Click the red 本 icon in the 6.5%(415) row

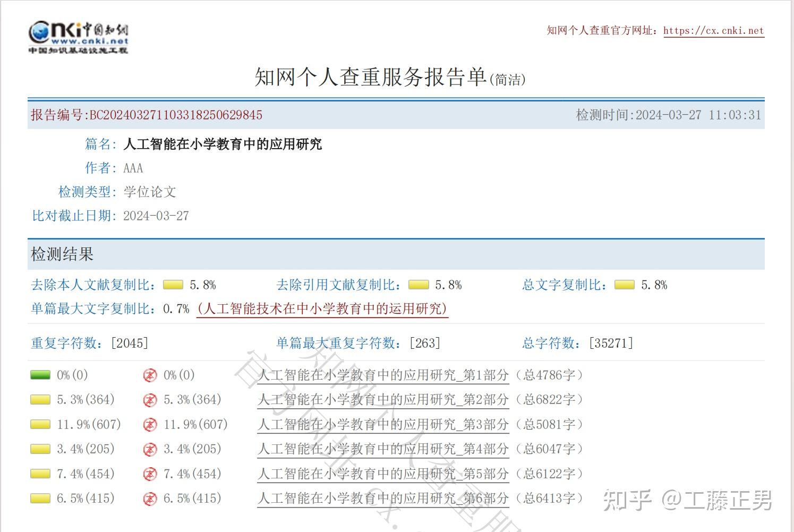pyautogui.click(x=150, y=499)
